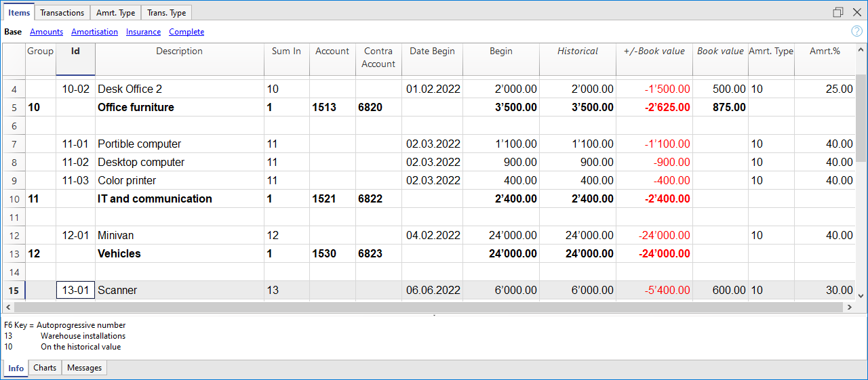Screen dimensions: 868x380
Task: Select the Minivan description cell
Action: click(x=179, y=236)
